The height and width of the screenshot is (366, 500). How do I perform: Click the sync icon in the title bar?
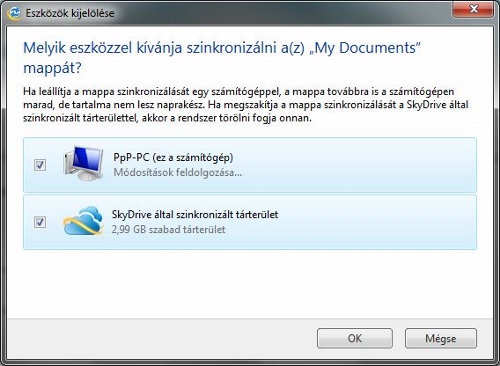click(x=14, y=13)
